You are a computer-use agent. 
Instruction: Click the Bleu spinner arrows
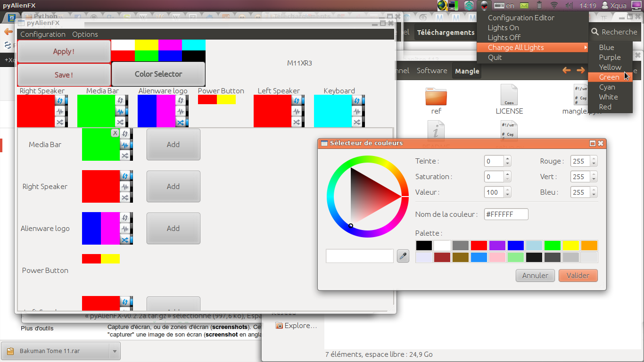coord(594,192)
